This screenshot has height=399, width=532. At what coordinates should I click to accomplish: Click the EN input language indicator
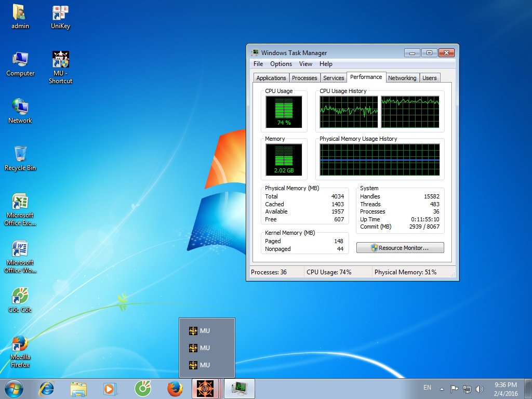pyautogui.click(x=427, y=388)
